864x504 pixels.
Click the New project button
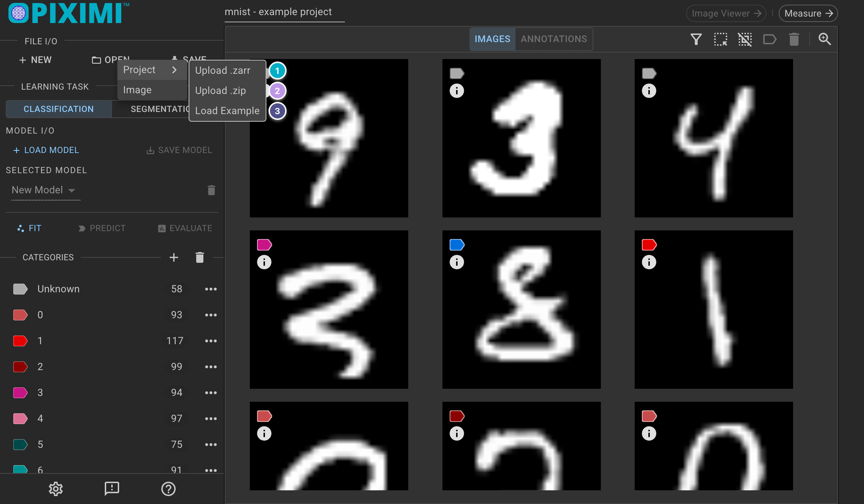[35, 60]
